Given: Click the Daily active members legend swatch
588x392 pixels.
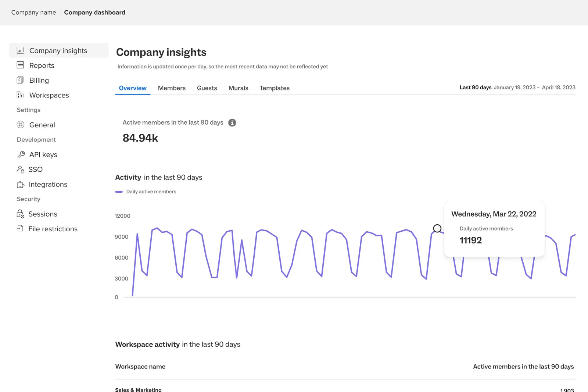Looking at the screenshot, I should click(x=119, y=192).
